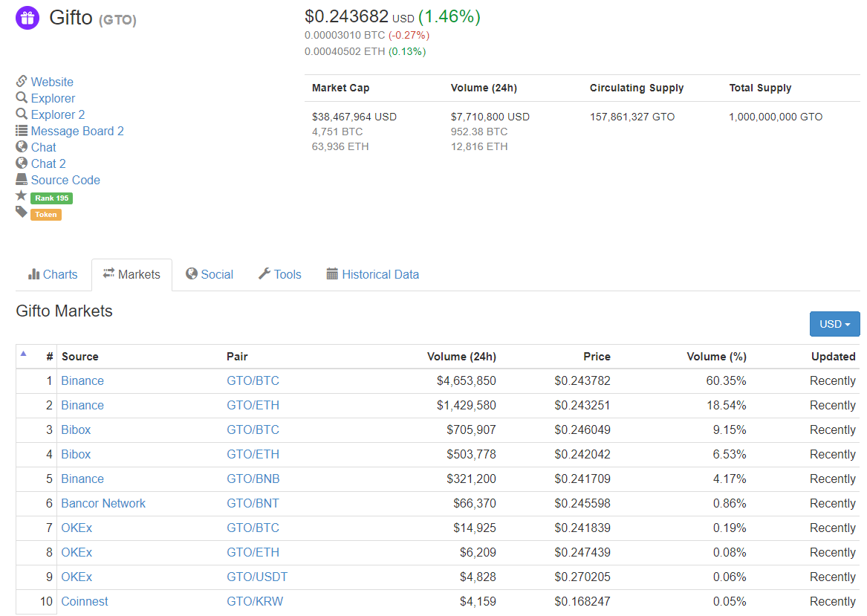Sort by Price column header
Viewport: 867px width, 616px height.
point(597,357)
